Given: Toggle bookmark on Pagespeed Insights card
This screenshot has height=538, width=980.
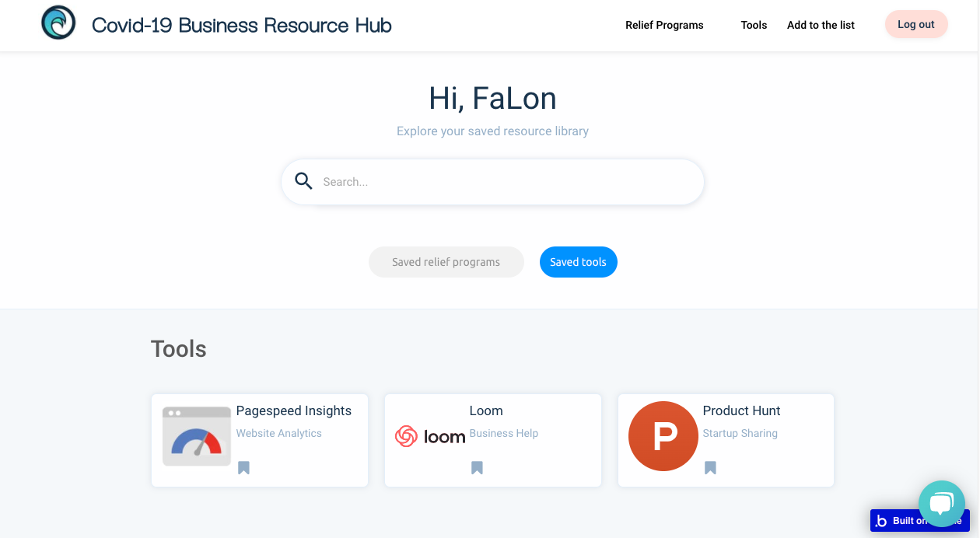Looking at the screenshot, I should tap(243, 467).
